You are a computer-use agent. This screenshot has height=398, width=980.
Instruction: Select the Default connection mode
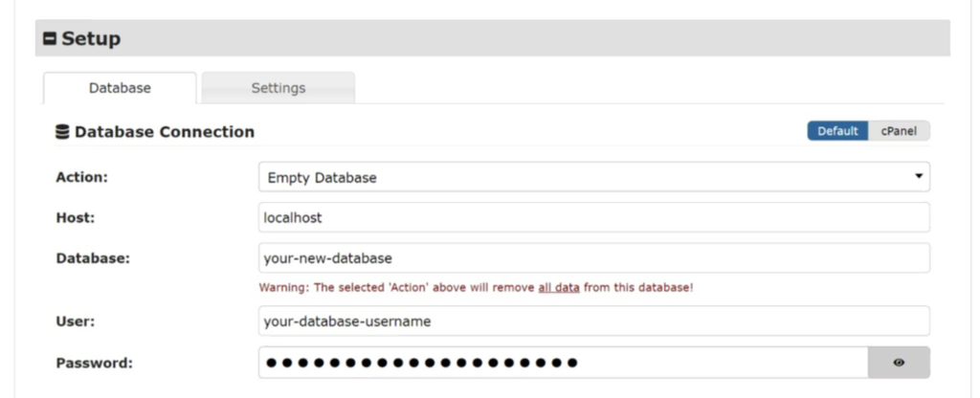(837, 131)
